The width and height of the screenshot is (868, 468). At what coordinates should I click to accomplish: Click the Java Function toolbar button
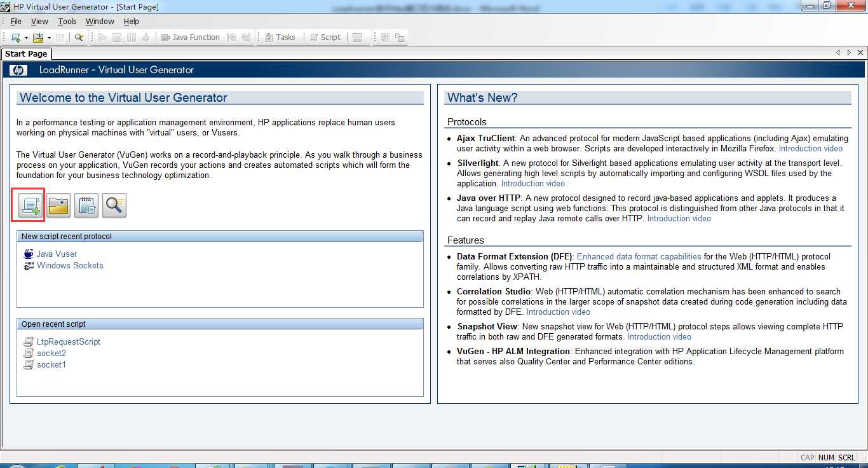click(x=190, y=38)
